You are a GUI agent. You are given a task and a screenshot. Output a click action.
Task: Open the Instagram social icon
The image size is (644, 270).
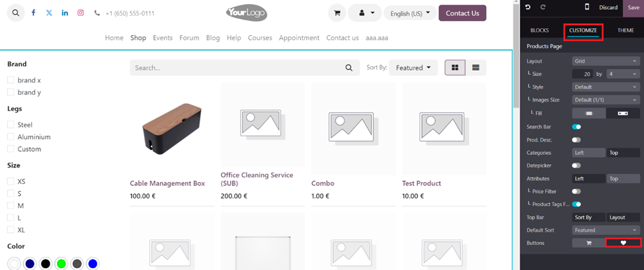point(81,13)
